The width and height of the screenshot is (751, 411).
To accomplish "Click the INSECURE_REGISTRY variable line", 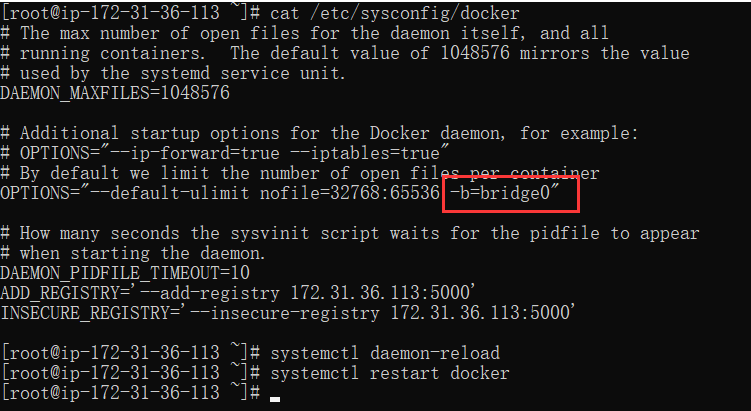I will coord(287,313).
